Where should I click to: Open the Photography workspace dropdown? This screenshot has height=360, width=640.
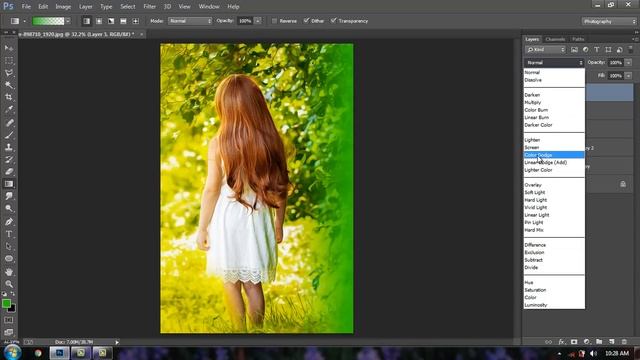(609, 21)
